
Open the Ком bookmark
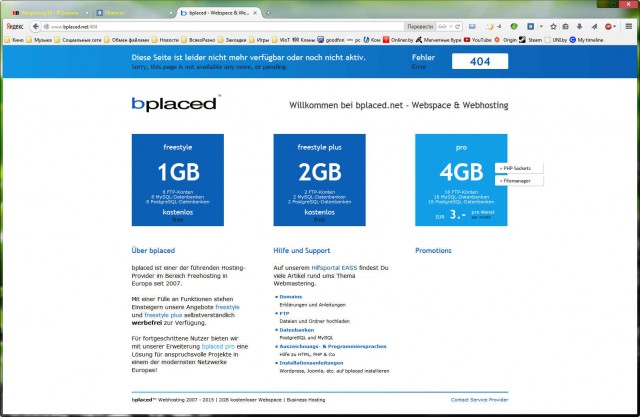(x=372, y=40)
